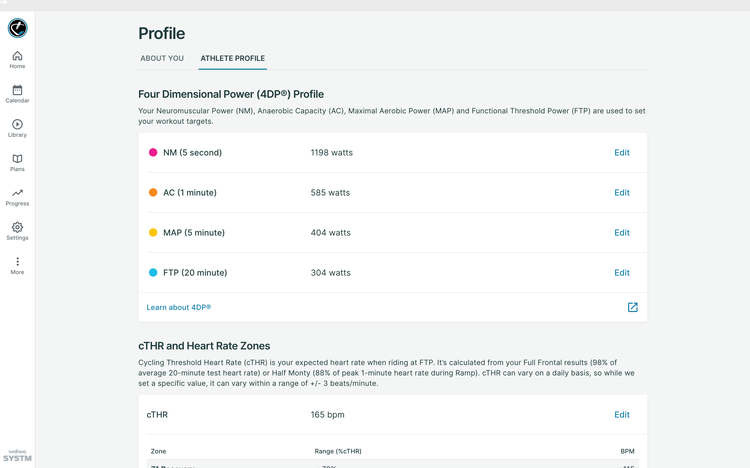Click the orange AC color dot
This screenshot has width=750, height=468.
(x=153, y=192)
